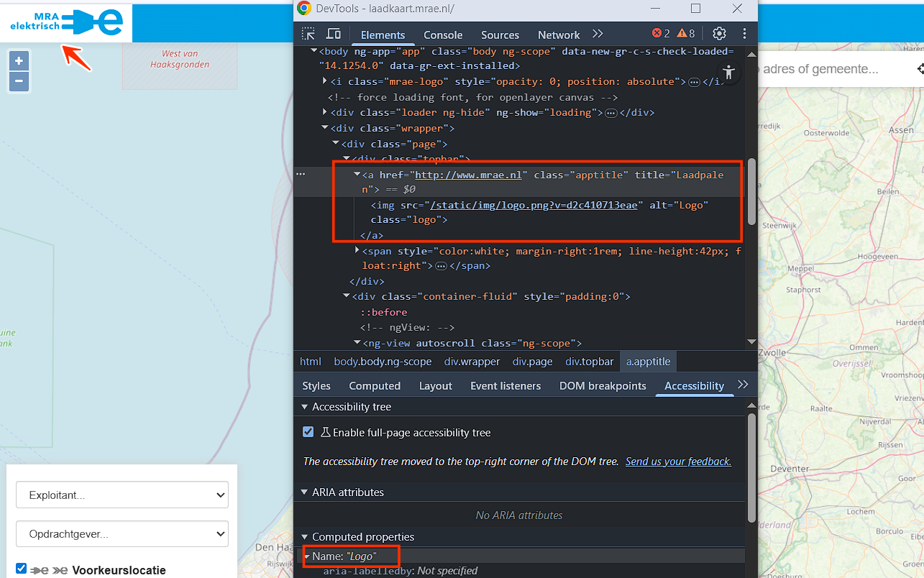Zoom out on the map
The image size is (924, 578).
click(x=19, y=81)
